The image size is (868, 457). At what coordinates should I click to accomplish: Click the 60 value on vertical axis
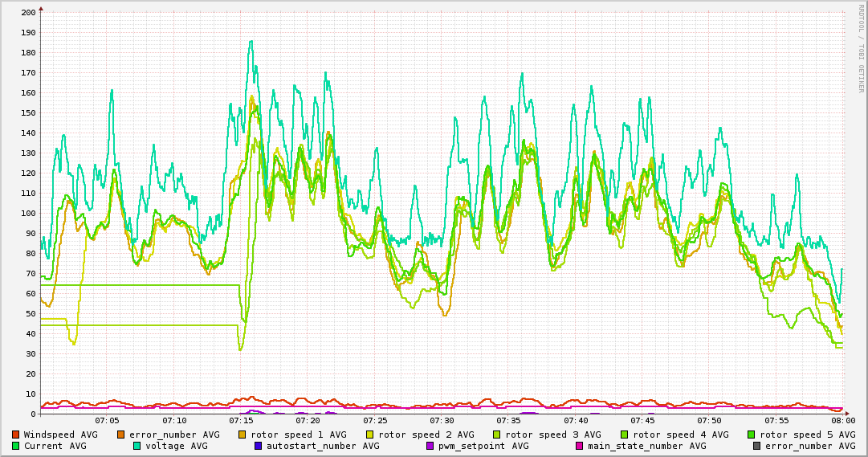(31, 294)
